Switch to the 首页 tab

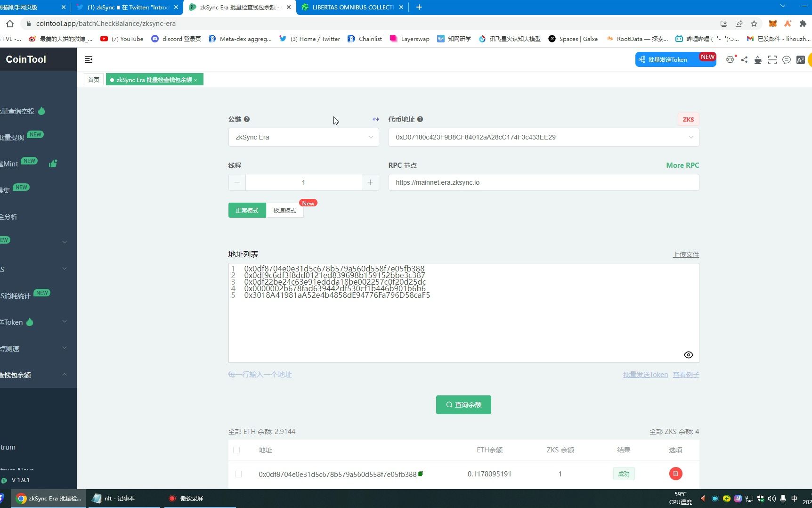[x=94, y=80]
